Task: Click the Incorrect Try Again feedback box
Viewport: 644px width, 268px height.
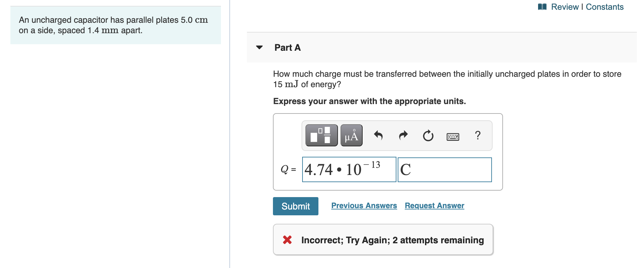Action: 383,240
